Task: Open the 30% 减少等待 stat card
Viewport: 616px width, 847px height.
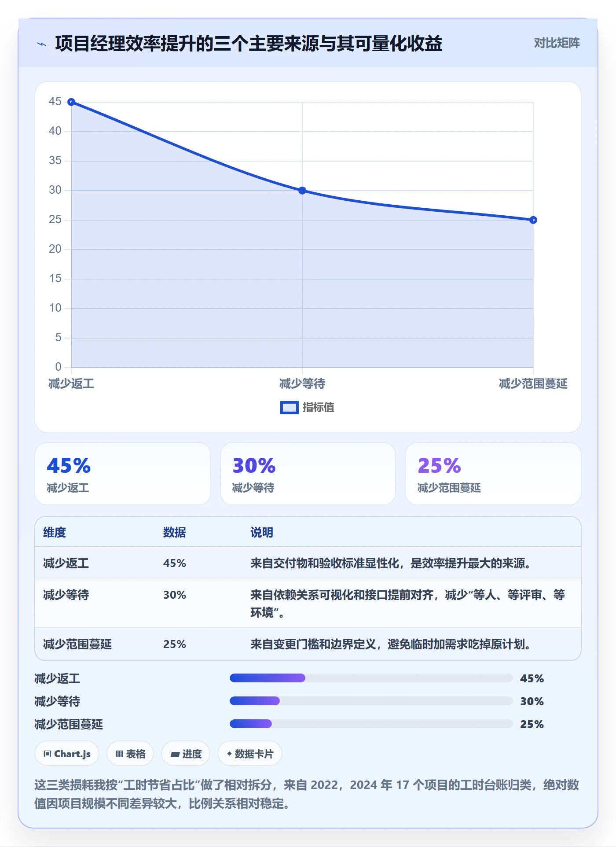Action: [x=308, y=474]
